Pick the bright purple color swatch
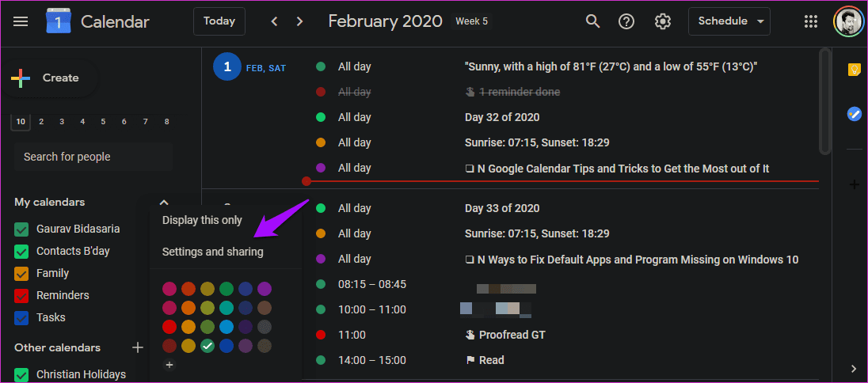Image resolution: width=868 pixels, height=383 pixels. (265, 288)
